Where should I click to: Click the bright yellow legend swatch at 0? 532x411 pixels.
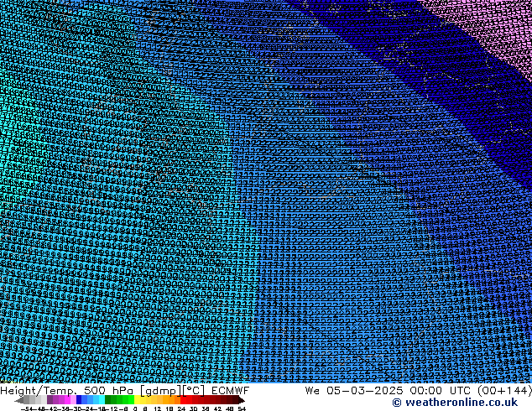click(x=137, y=399)
